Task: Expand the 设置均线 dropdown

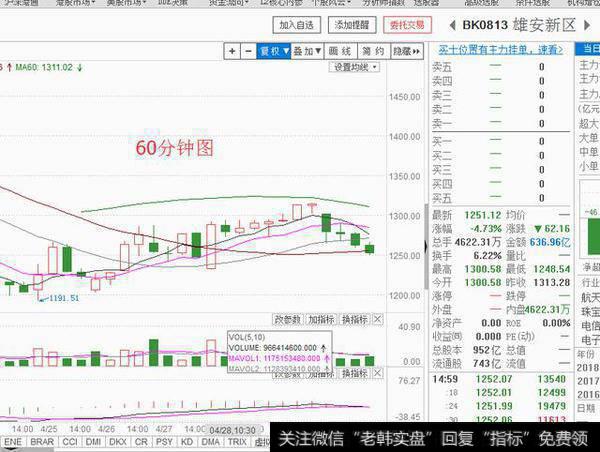Action: 354,67
